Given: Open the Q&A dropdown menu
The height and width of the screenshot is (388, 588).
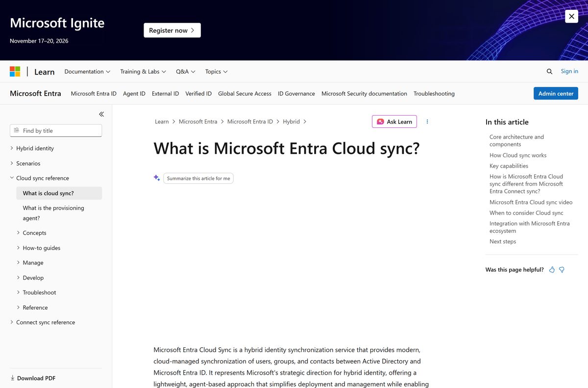Looking at the screenshot, I should (186, 72).
